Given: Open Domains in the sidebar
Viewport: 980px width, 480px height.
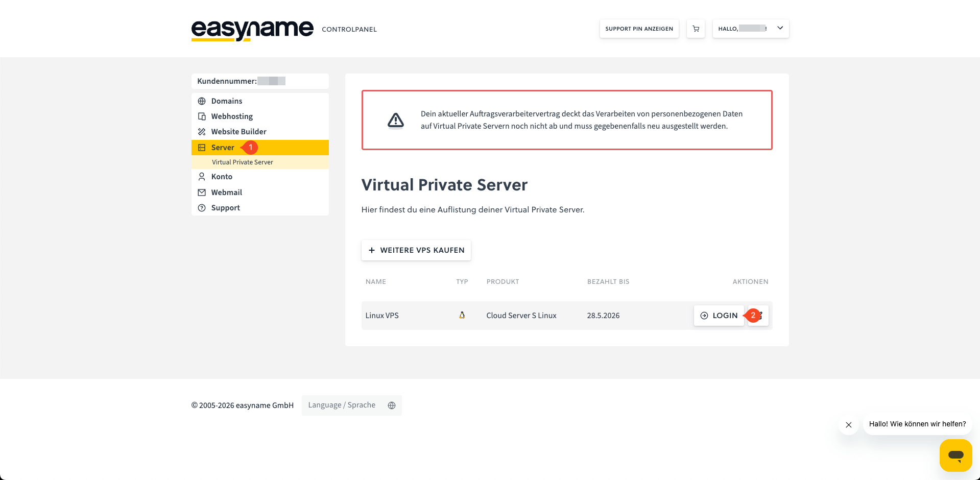Looking at the screenshot, I should (x=227, y=101).
